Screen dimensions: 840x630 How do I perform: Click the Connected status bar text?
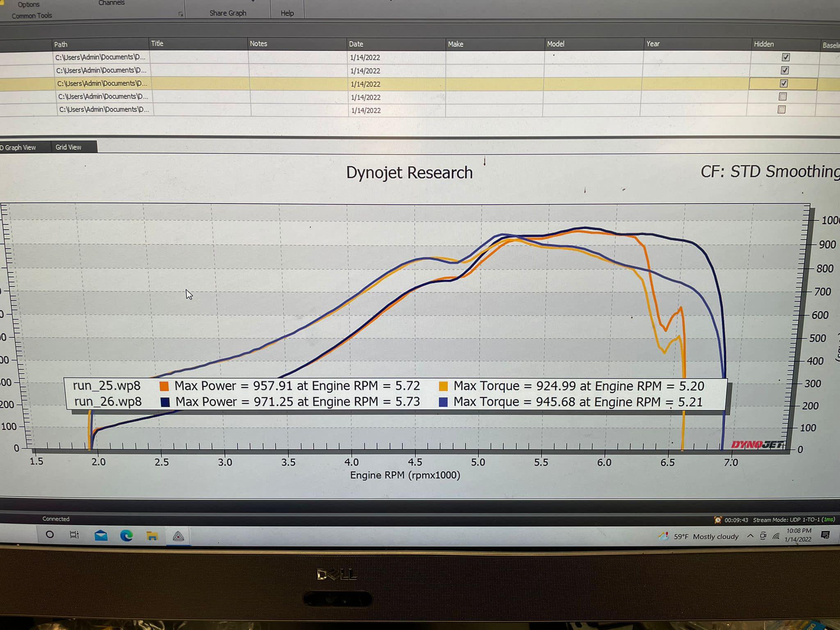coord(56,519)
